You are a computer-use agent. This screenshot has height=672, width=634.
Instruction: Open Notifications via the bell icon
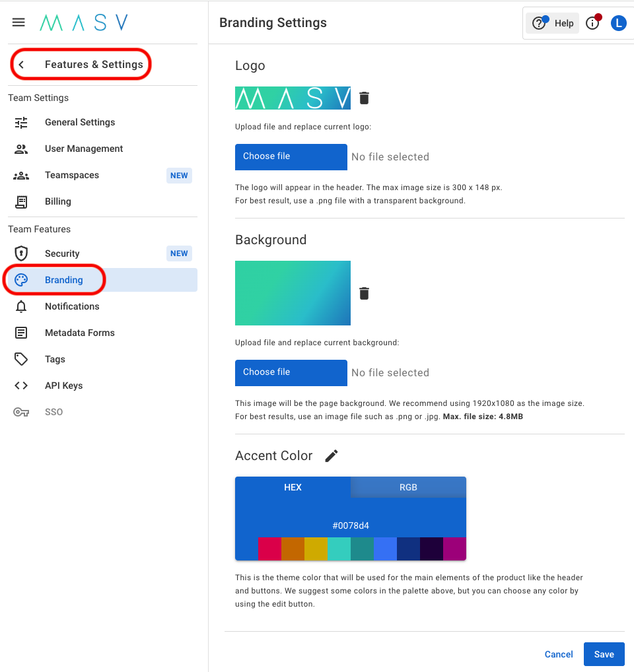20,306
